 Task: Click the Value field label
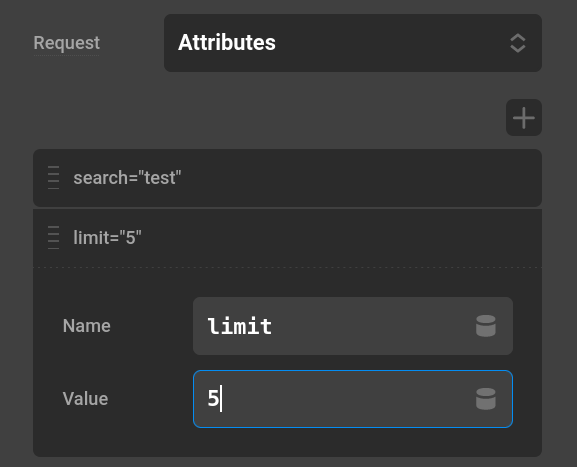85,399
